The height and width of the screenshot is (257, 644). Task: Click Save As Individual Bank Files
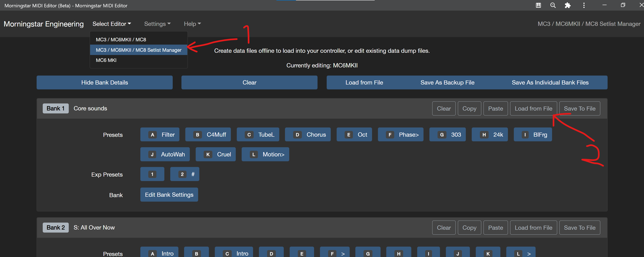[x=550, y=82]
